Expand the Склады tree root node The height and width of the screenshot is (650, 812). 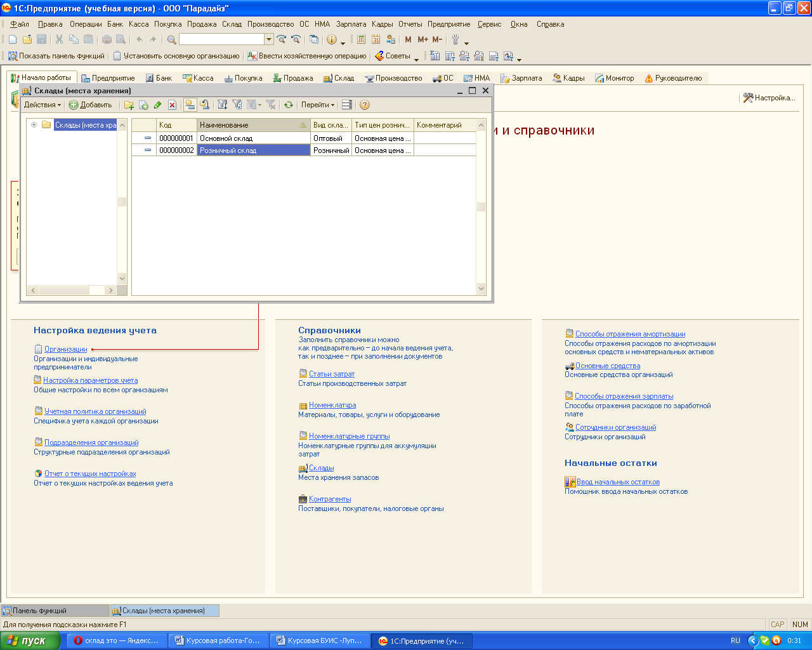[x=34, y=125]
